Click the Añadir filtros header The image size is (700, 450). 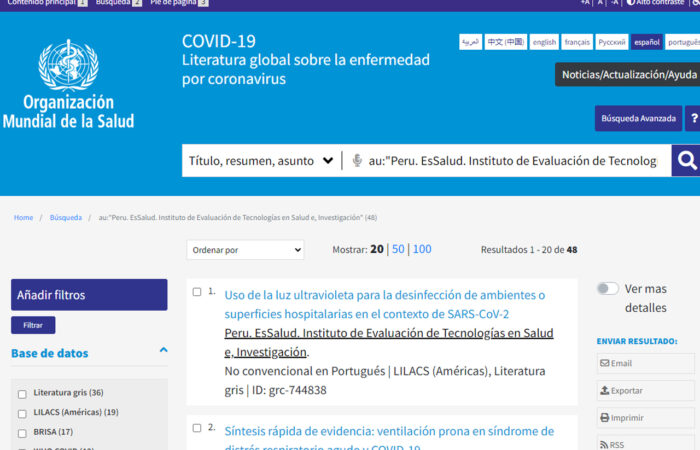(89, 295)
